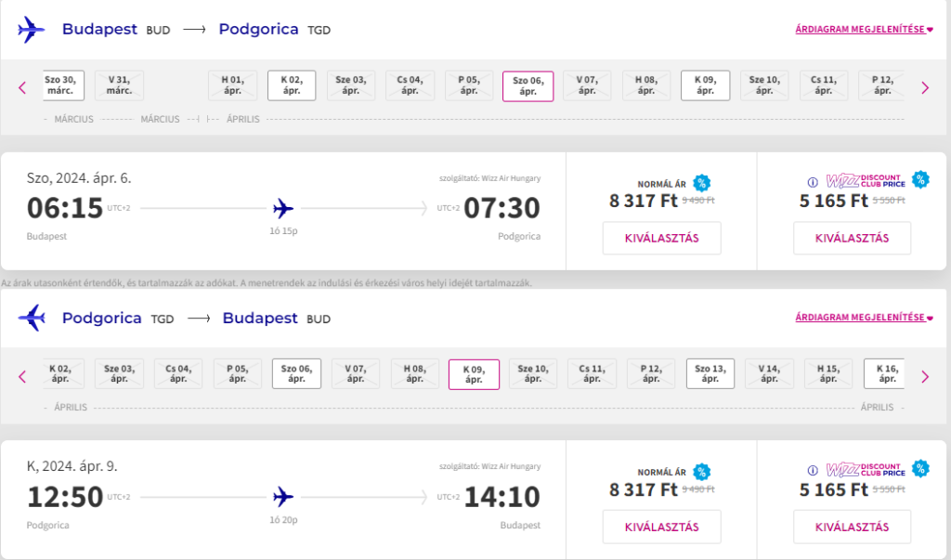The image size is (951, 560).
Task: Select outbound date K 09, ápr.
Action: pos(706,85)
